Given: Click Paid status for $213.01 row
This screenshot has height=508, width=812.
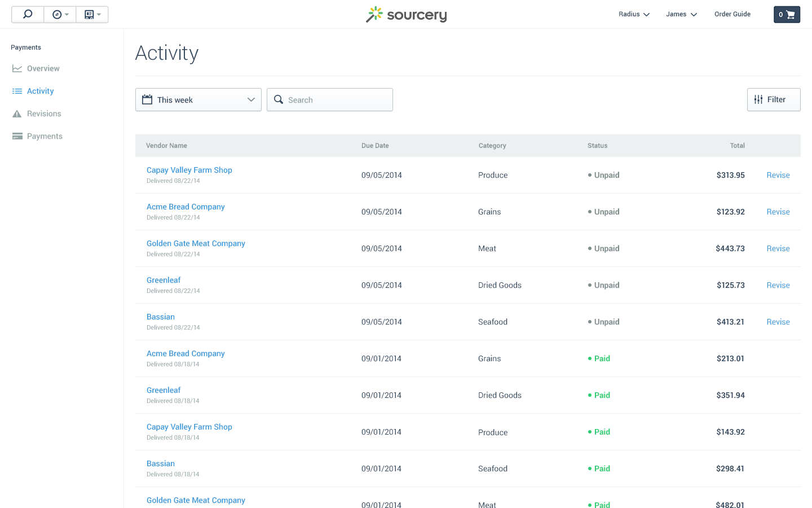Looking at the screenshot, I should tap(599, 358).
